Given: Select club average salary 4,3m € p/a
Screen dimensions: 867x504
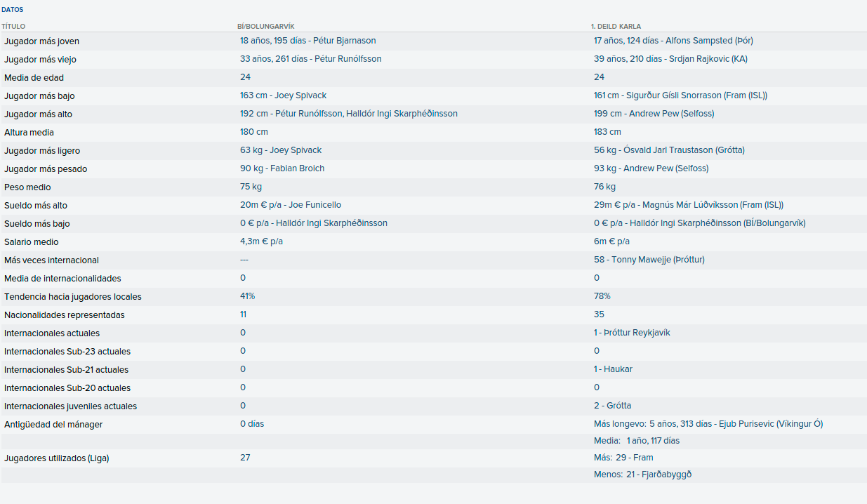Looking at the screenshot, I should coord(261,241).
